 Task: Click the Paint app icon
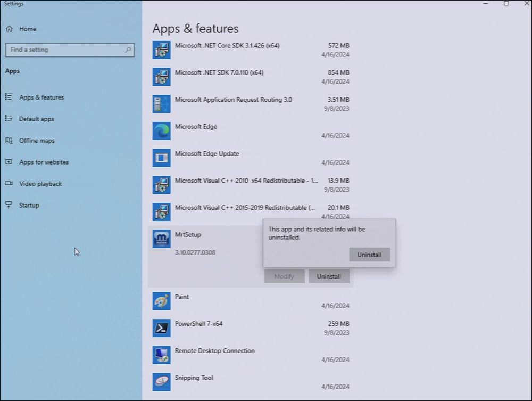pyautogui.click(x=161, y=301)
